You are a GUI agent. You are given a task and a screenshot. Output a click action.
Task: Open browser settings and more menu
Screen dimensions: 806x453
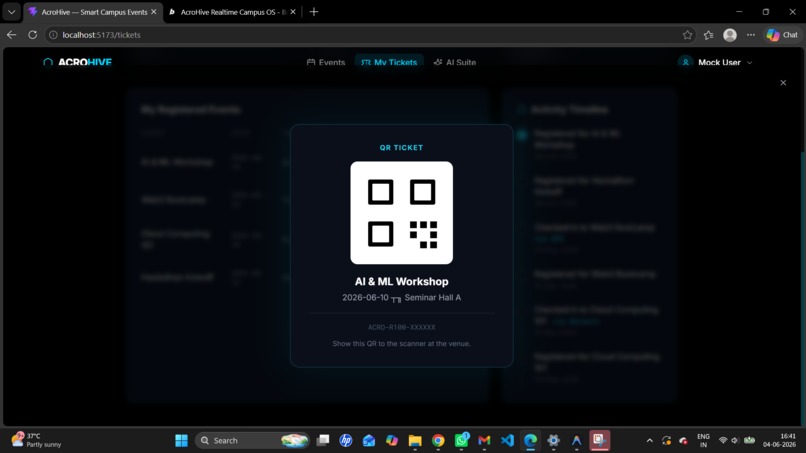pyautogui.click(x=751, y=35)
